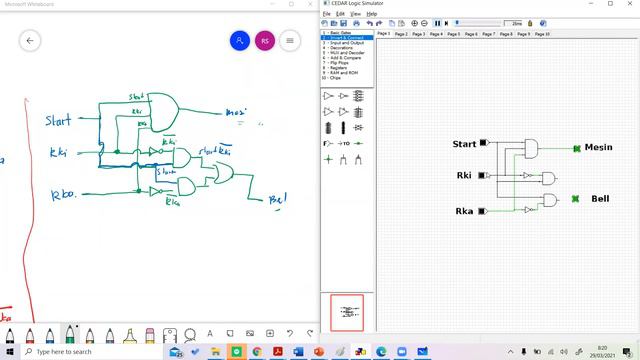The height and width of the screenshot is (360, 640).
Task: Click the circuit minimap thumbnail
Action: (347, 313)
